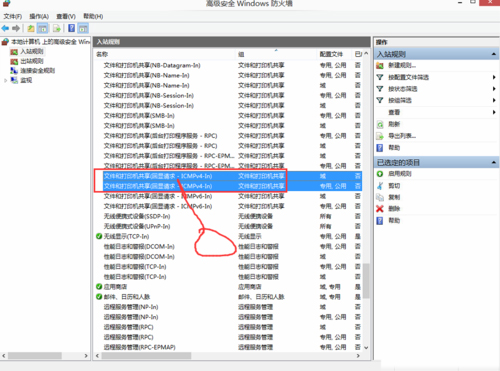Open the 查看(V) menu
This screenshot has width=500, height=371.
(66, 16)
